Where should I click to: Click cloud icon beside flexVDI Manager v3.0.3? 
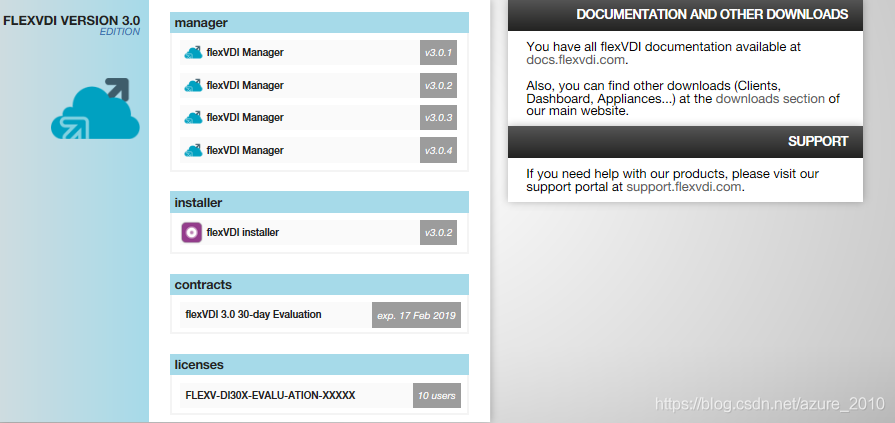tap(193, 118)
